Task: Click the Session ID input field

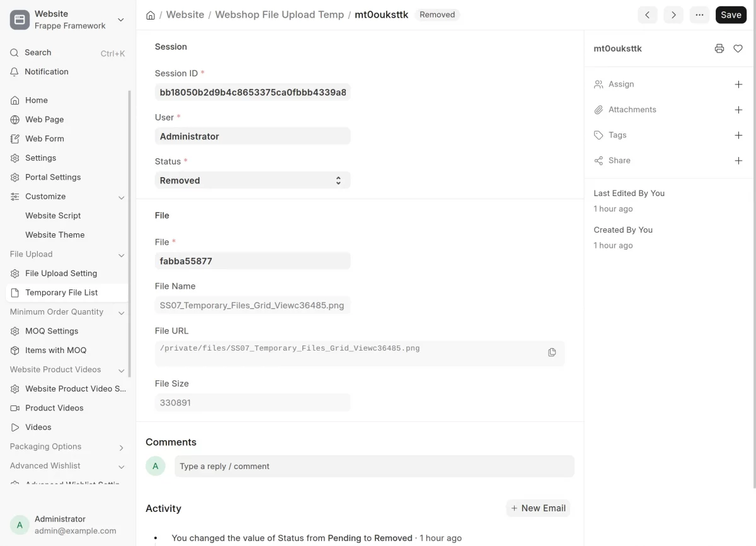Action: pyautogui.click(x=253, y=92)
